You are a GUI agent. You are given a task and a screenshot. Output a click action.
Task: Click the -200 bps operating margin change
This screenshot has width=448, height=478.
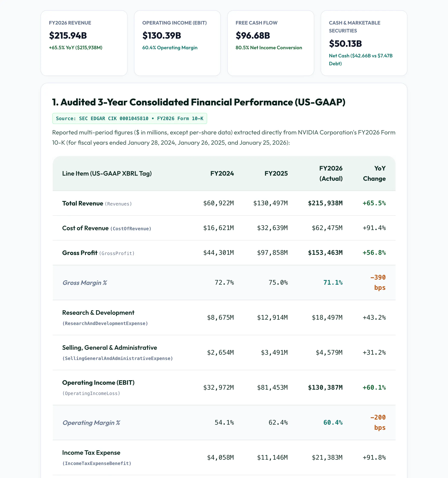coord(378,423)
